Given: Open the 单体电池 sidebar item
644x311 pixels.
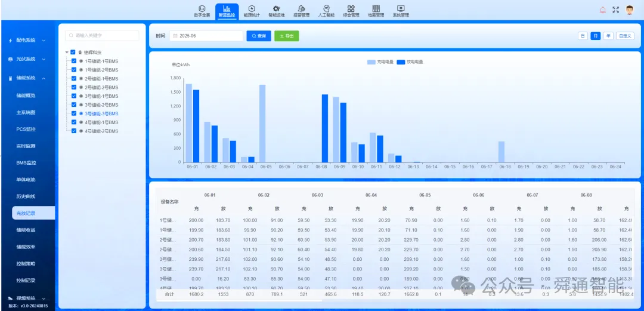Looking at the screenshot, I should (26, 180).
